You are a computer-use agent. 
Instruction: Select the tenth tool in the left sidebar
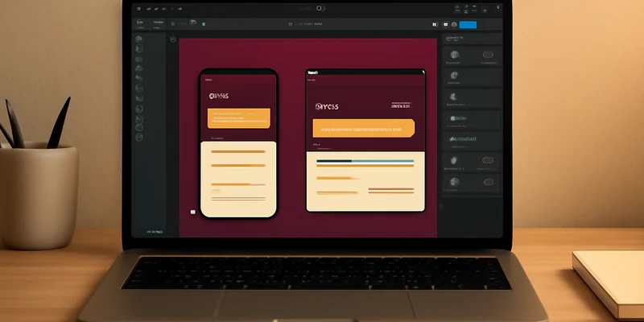(139, 128)
